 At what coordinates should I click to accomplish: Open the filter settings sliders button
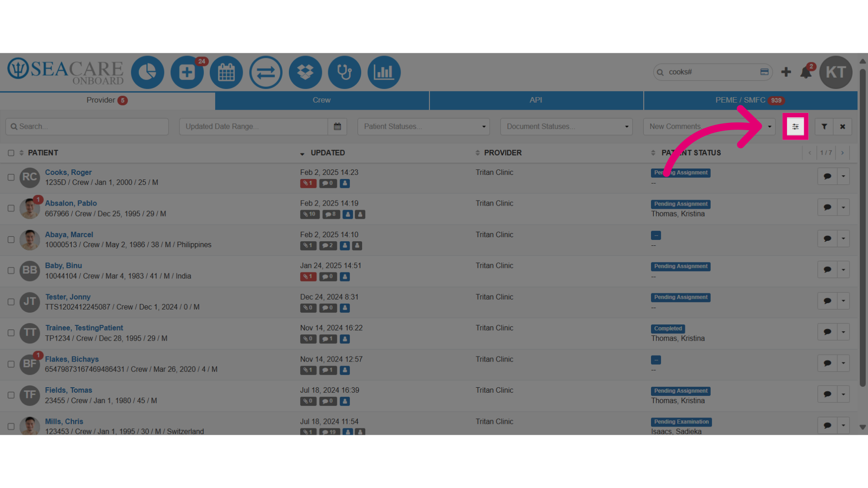pos(795,127)
